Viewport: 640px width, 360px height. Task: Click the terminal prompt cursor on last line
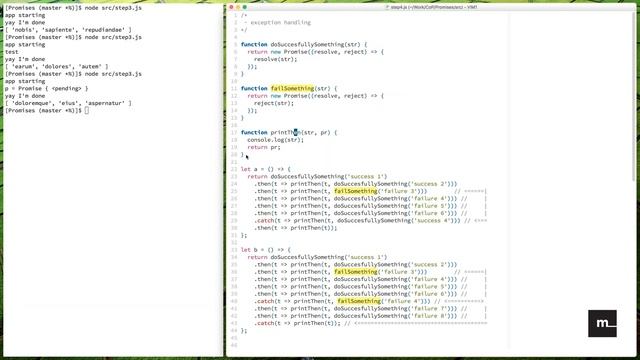pyautogui.click(x=87, y=111)
